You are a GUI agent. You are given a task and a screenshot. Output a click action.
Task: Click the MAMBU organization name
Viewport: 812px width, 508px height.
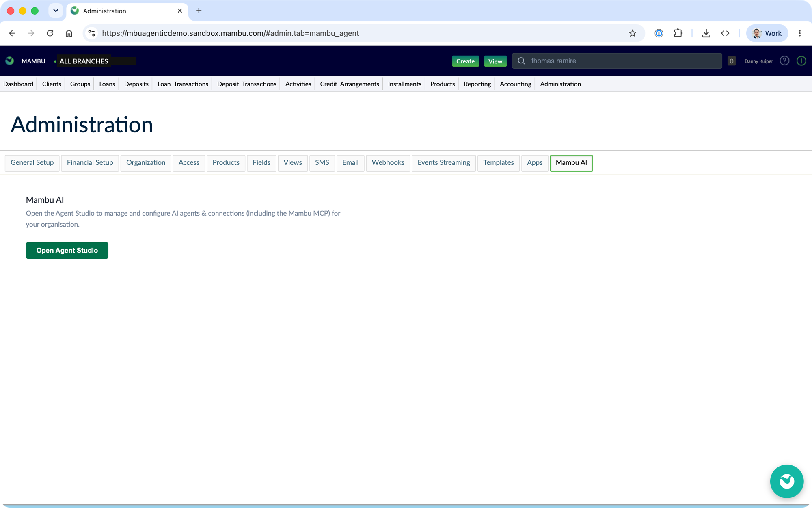pos(33,61)
